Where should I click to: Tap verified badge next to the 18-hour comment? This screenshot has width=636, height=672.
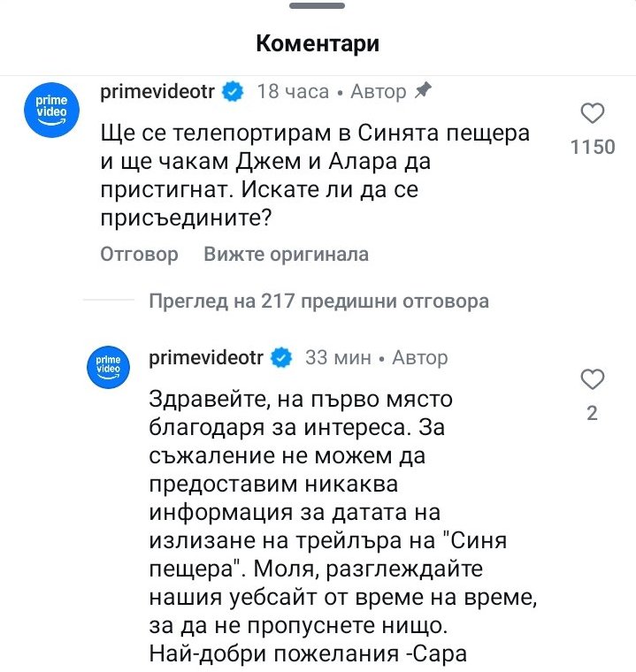pos(234,91)
